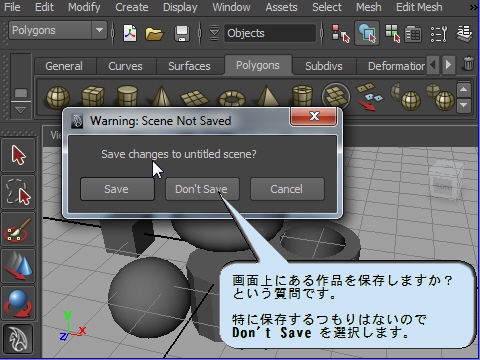Create a polygon cone from shelf
480x360 pixels.
tap(162, 96)
